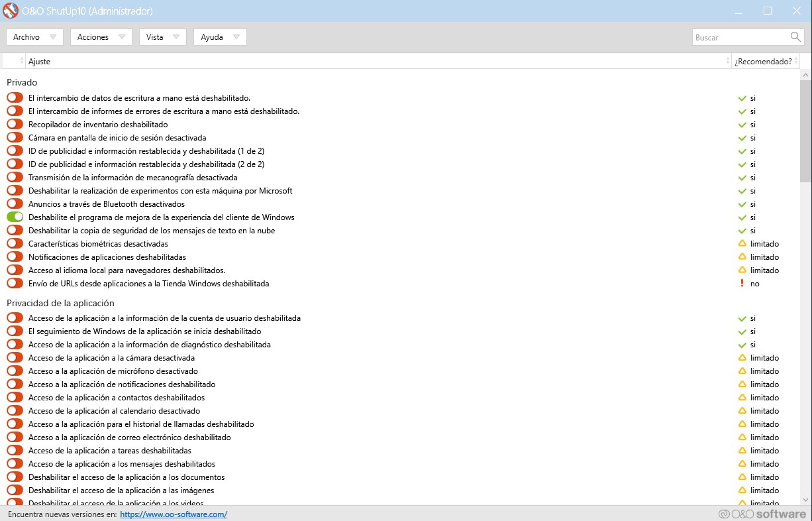
Task: Toggle contactos access switch
Action: coord(15,397)
